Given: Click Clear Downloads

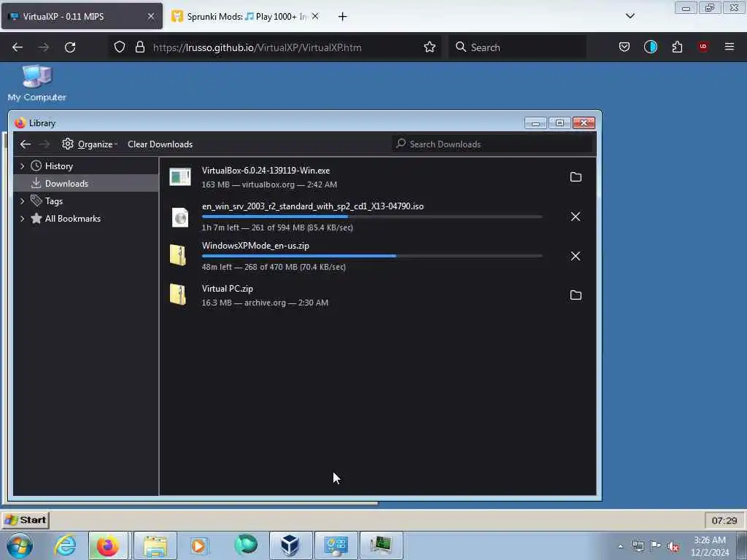Looking at the screenshot, I should point(160,144).
